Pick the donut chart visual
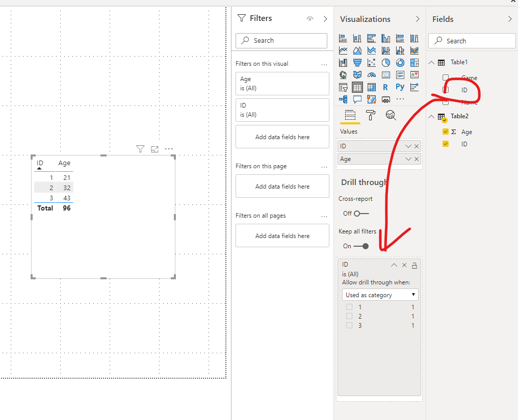This screenshot has height=420, width=518. point(400,63)
